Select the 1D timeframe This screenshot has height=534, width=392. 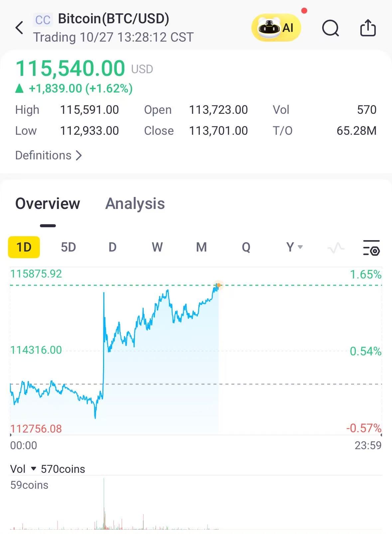(24, 247)
